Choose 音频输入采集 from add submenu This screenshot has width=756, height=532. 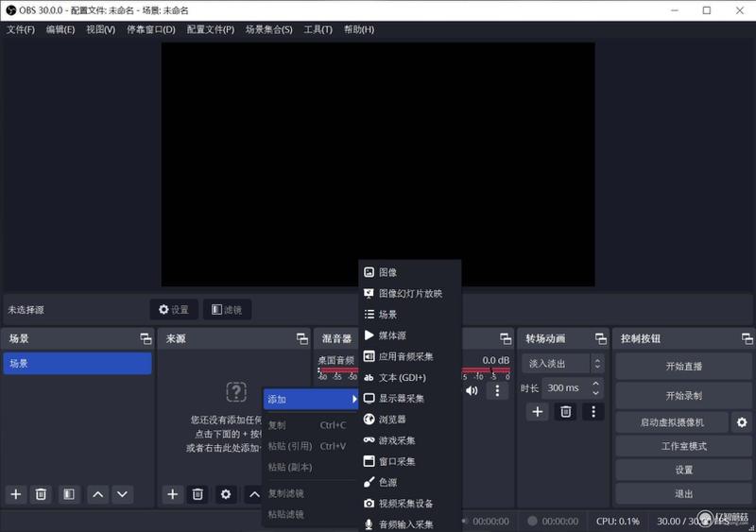coord(409,523)
